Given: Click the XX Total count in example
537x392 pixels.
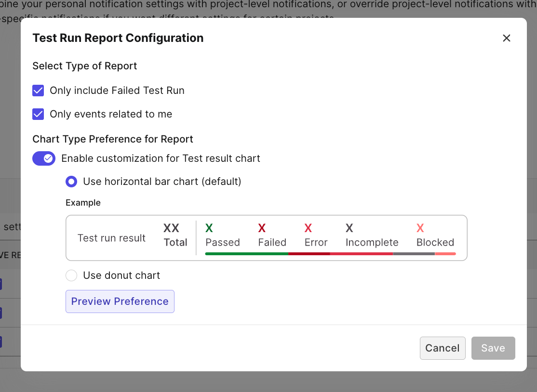Looking at the screenshot, I should [x=175, y=235].
